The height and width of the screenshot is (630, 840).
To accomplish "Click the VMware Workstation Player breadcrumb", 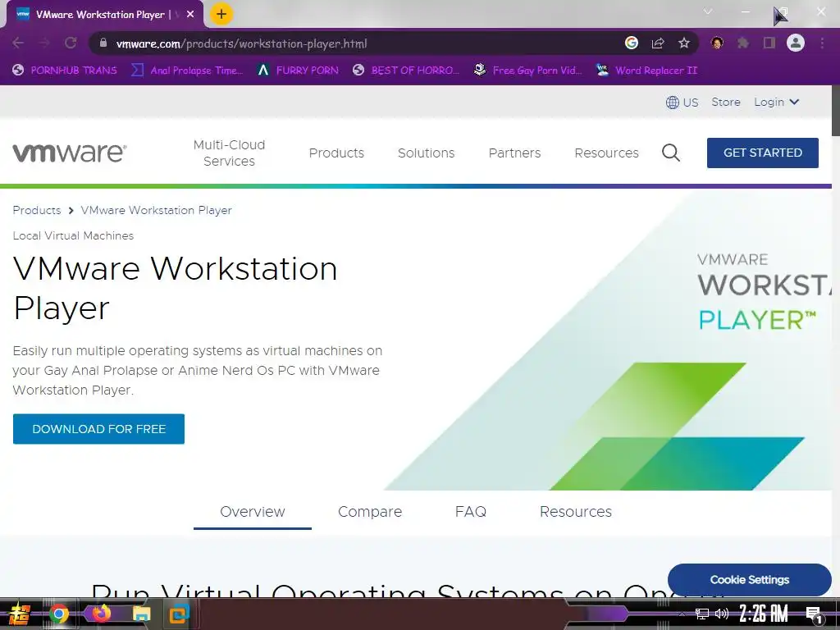I will [157, 210].
